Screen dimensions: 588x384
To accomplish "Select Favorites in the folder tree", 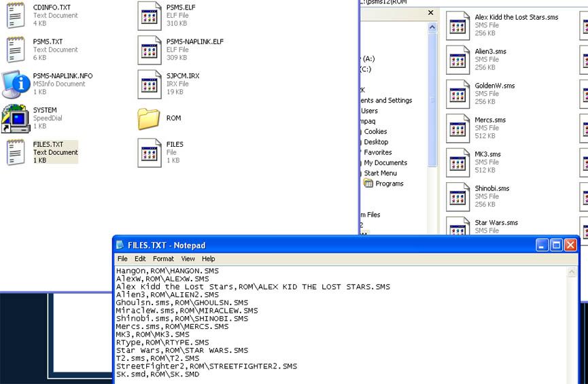I will (378, 152).
